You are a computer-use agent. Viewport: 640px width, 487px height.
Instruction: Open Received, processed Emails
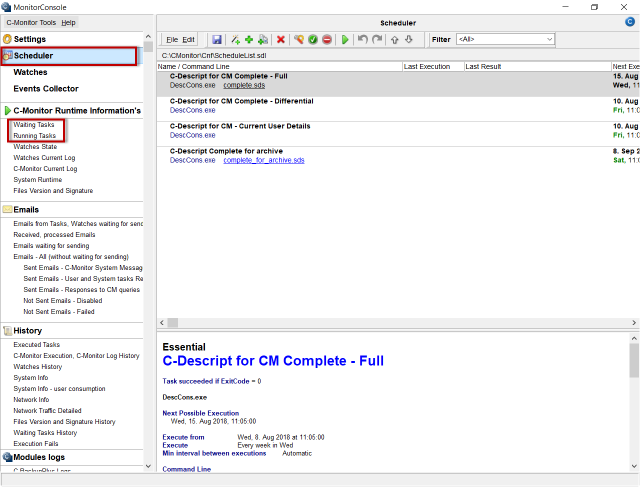[x=54, y=235]
